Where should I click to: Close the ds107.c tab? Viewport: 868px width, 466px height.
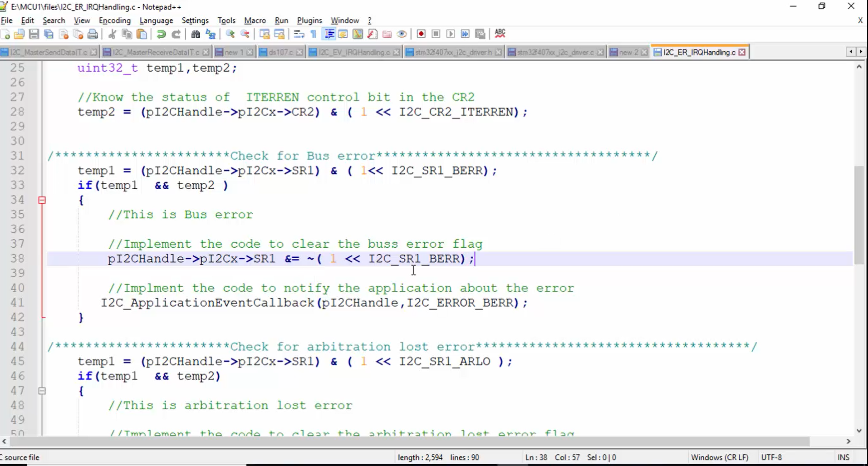click(299, 52)
